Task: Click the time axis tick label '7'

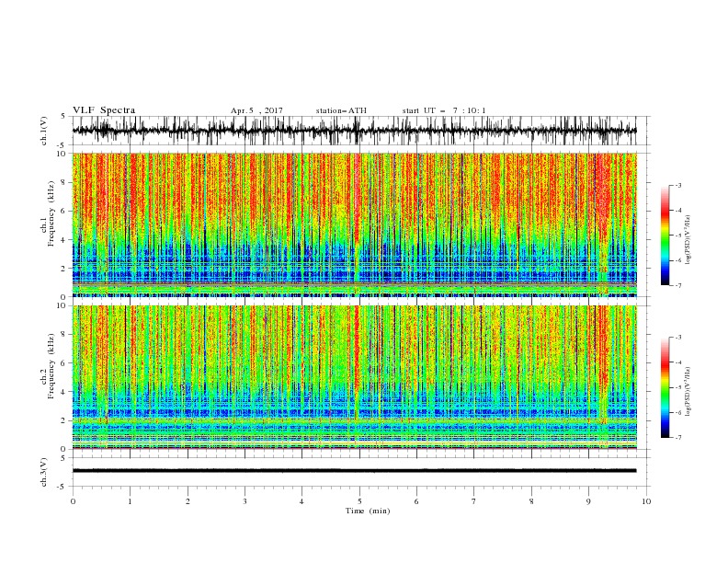Action: (474, 501)
